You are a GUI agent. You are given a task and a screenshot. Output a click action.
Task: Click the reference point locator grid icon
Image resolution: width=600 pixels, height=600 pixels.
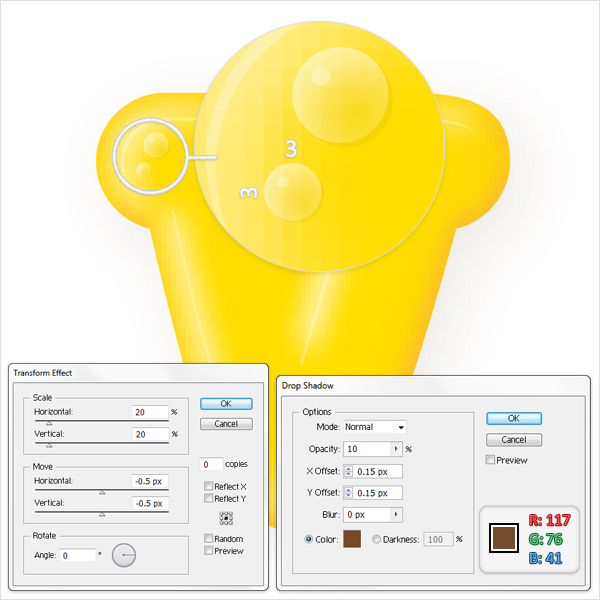(226, 518)
